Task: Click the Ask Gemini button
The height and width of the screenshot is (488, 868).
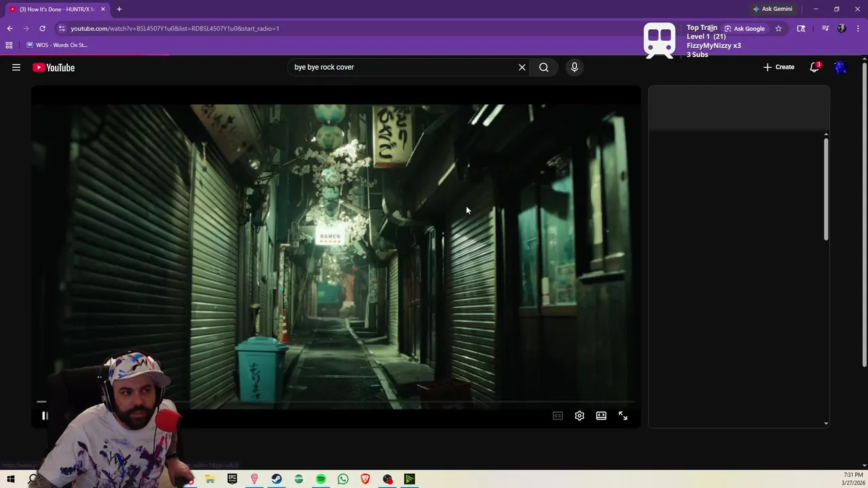Action: pos(772,9)
